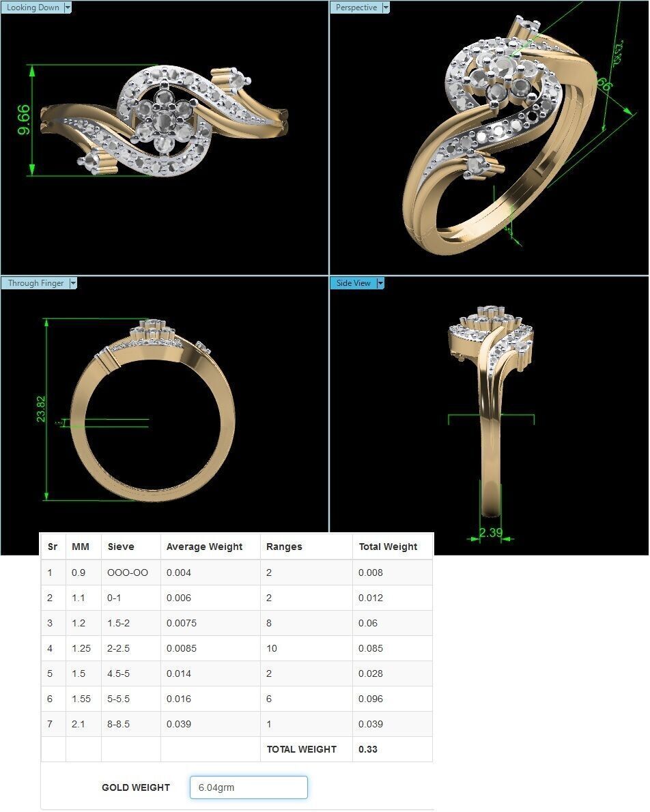Click average weight 0.016
Viewport: 650px width, 812px height.
[178, 699]
